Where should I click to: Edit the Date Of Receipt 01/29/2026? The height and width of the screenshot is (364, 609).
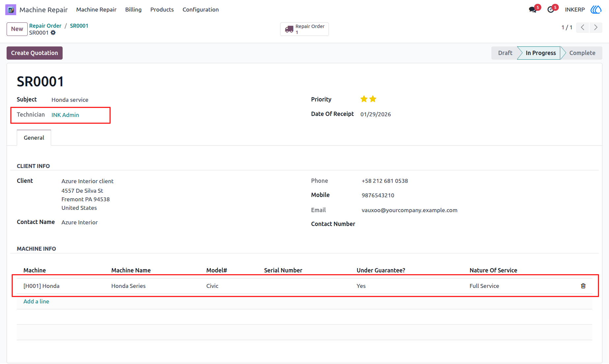click(x=376, y=114)
